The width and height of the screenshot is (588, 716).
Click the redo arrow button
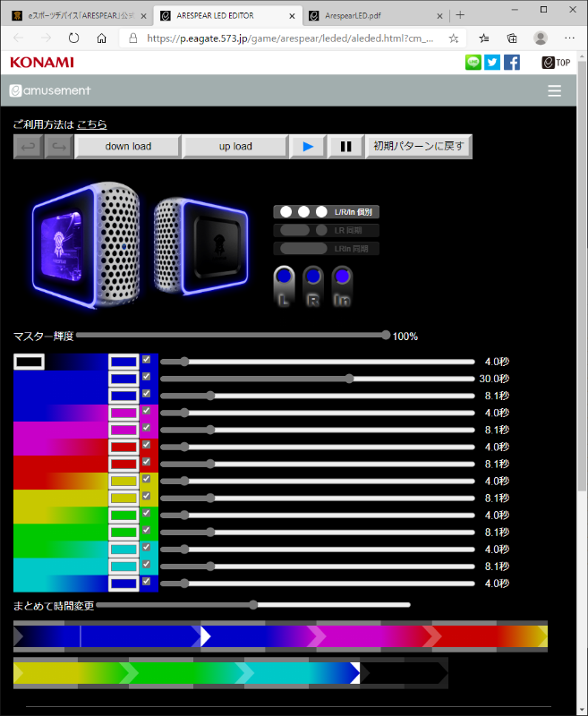click(59, 147)
